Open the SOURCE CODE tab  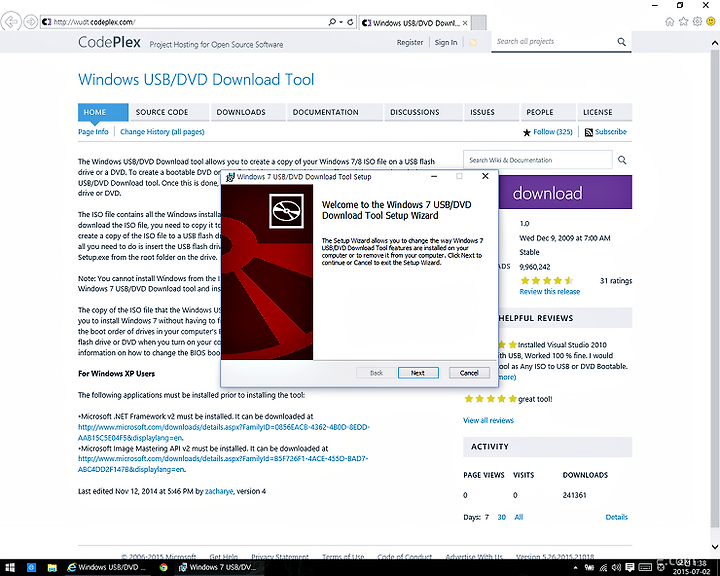tap(169, 112)
